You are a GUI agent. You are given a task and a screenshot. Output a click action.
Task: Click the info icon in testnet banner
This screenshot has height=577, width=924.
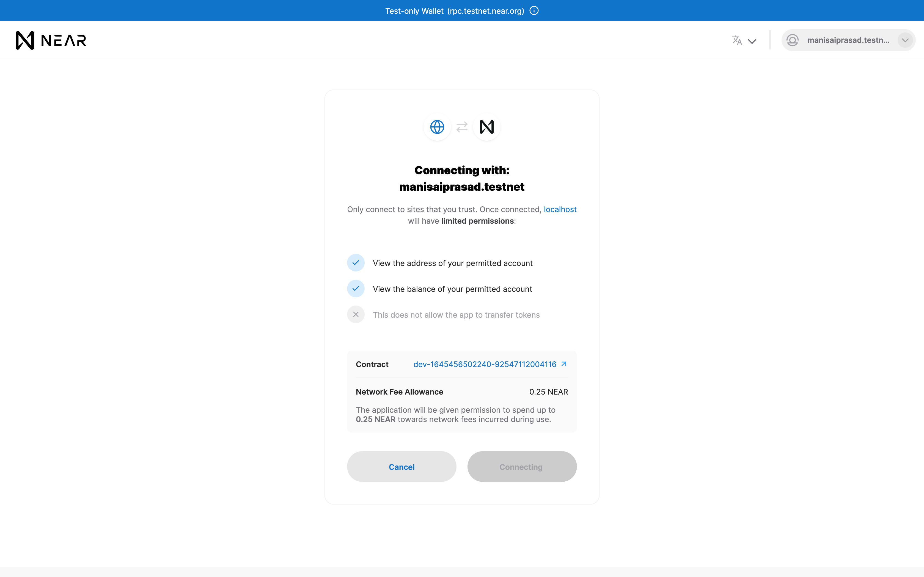click(x=534, y=11)
